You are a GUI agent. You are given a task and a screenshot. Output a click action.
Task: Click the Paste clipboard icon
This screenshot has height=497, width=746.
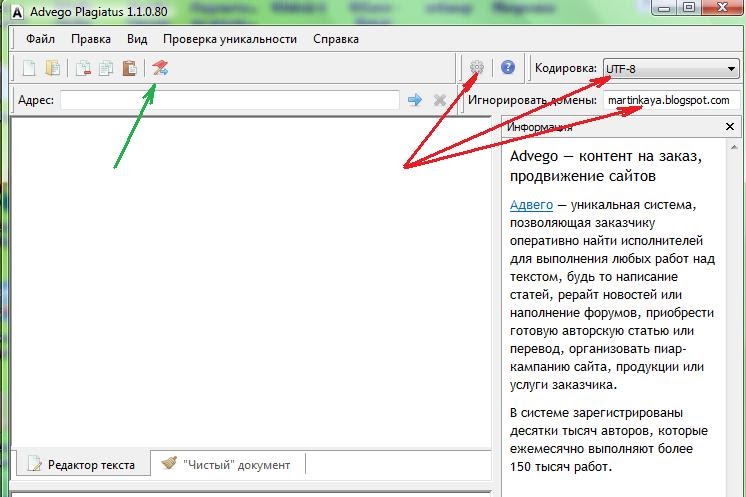[x=129, y=68]
